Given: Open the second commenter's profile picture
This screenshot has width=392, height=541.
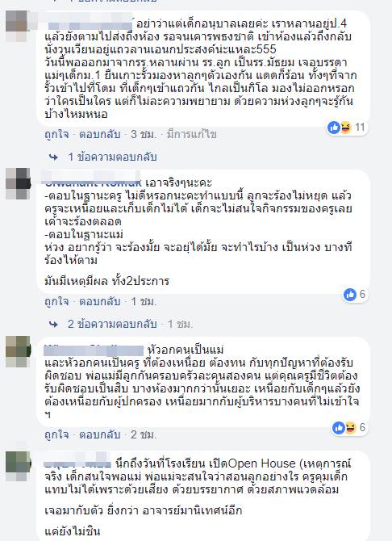Looking at the screenshot, I should (17, 183).
